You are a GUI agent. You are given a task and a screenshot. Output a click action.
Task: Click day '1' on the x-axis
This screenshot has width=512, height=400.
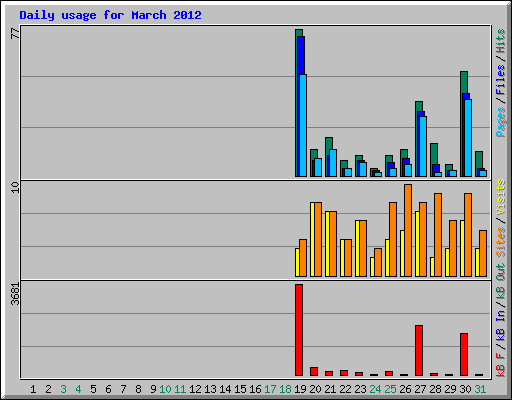click(x=33, y=389)
